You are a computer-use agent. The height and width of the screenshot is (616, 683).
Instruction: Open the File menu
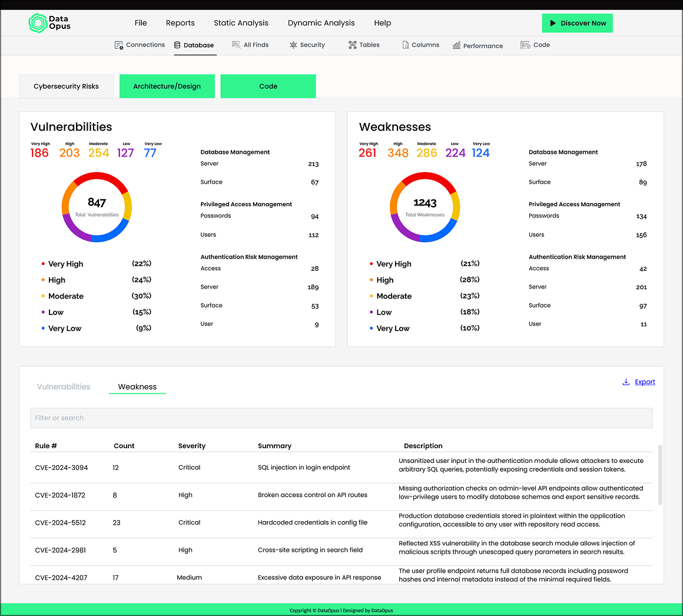coord(141,22)
